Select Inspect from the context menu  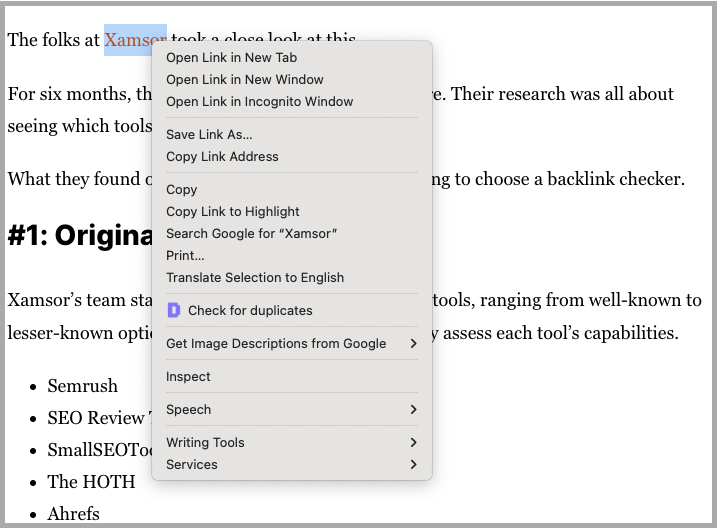[x=292, y=377]
